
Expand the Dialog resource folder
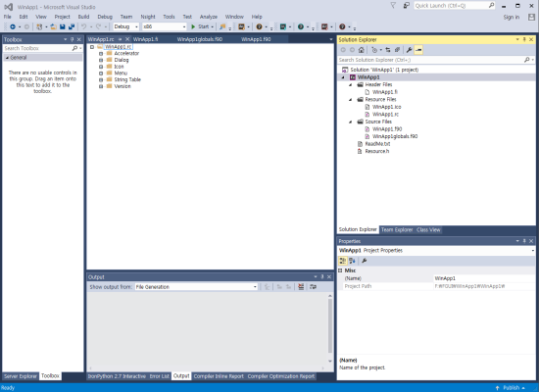coord(101,60)
